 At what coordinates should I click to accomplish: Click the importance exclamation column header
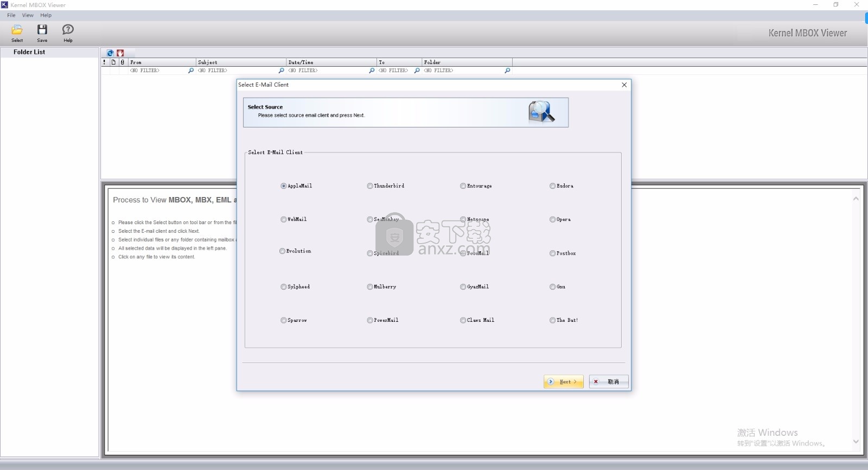pos(105,62)
